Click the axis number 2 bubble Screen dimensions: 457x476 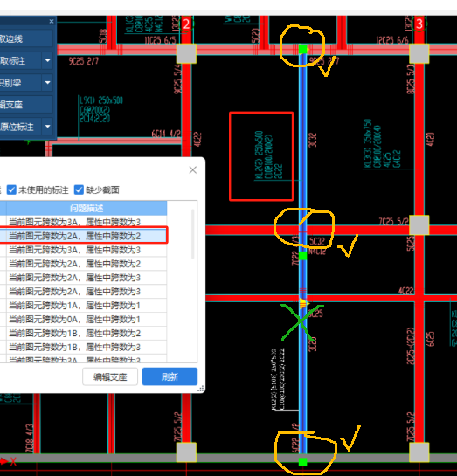click(x=186, y=24)
